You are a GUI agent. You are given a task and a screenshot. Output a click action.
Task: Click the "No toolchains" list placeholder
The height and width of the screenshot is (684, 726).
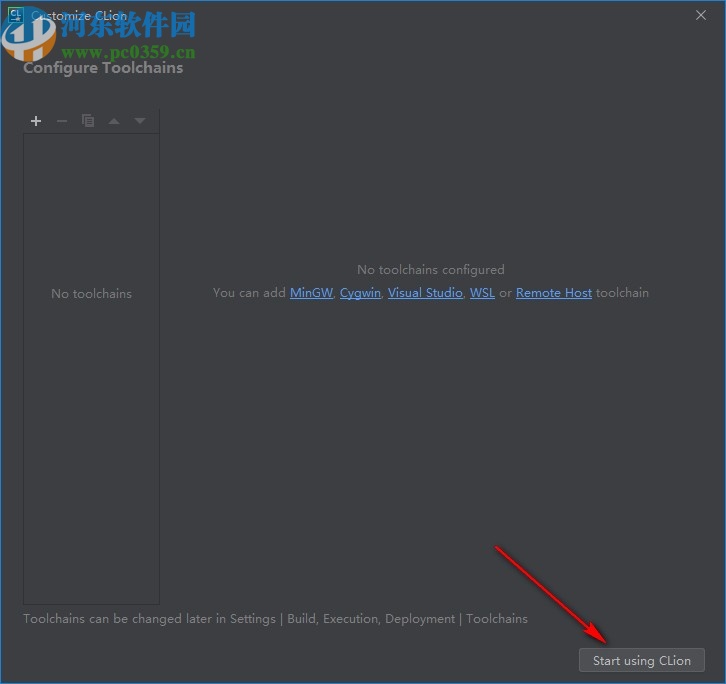click(x=91, y=294)
